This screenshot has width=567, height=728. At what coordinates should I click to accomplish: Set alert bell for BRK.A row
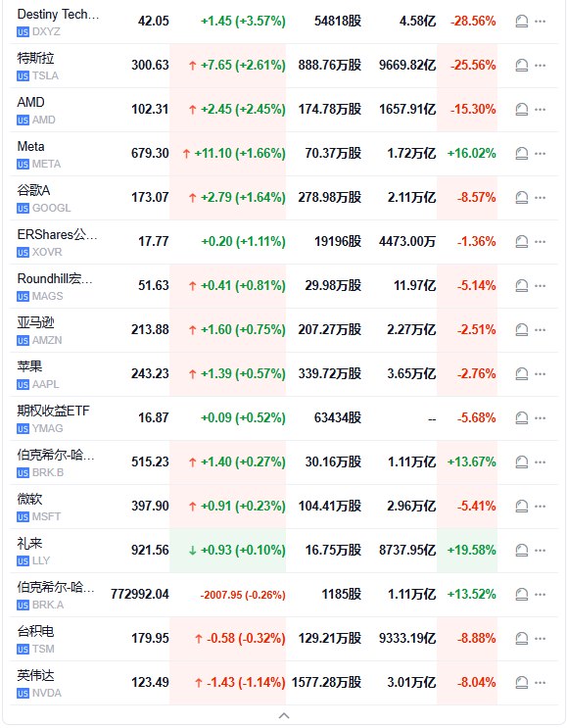point(522,595)
